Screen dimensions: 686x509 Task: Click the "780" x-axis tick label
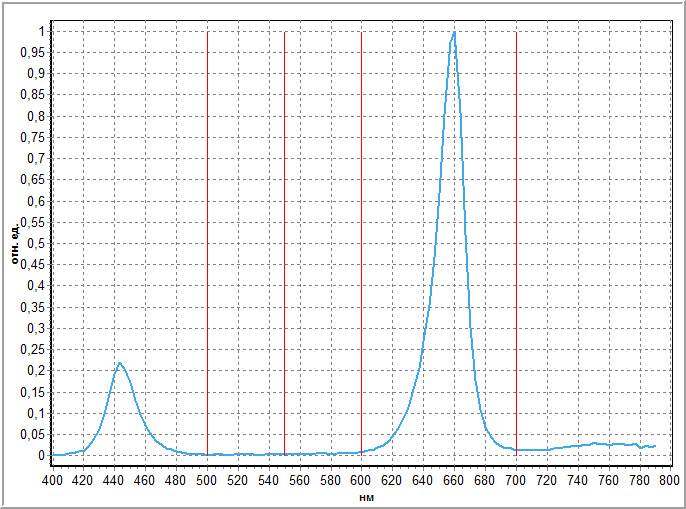point(639,480)
